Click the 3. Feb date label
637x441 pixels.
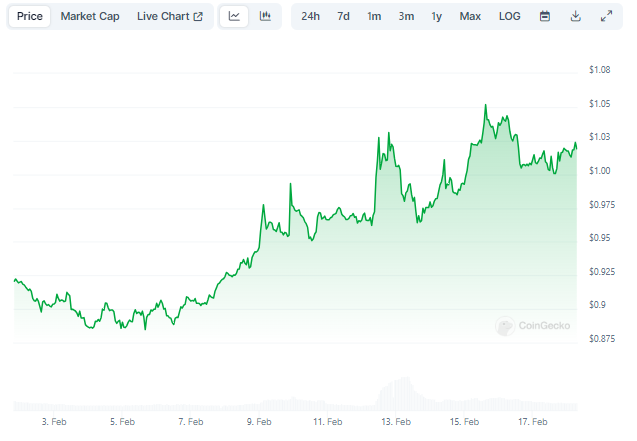coord(54,422)
